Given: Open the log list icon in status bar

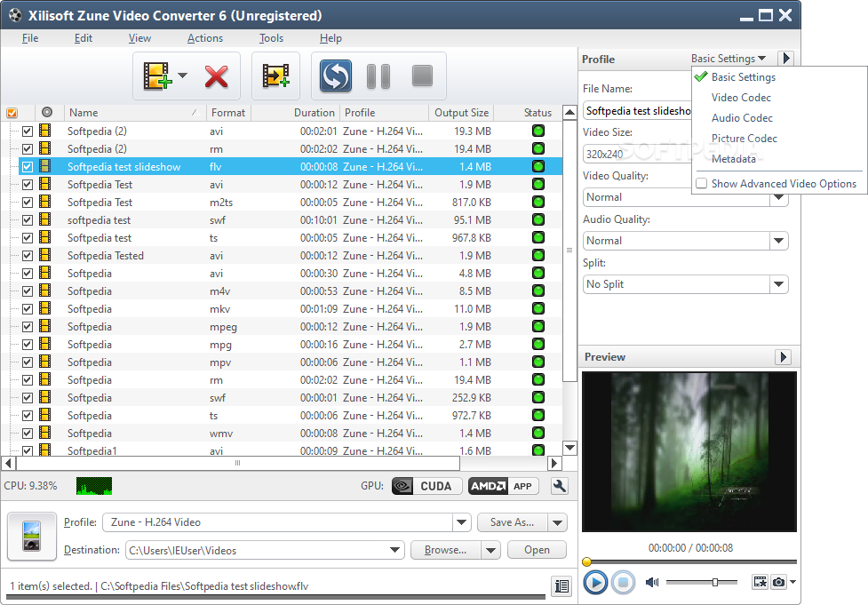Looking at the screenshot, I should [x=561, y=585].
